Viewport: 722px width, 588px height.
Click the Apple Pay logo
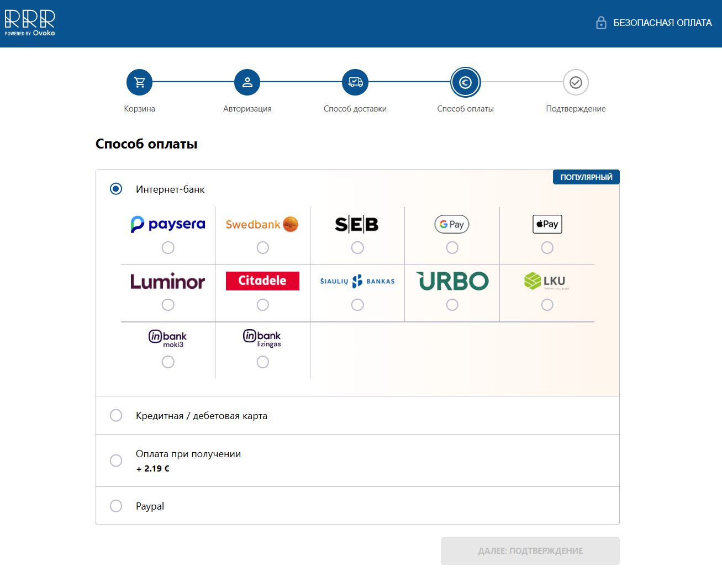click(547, 224)
